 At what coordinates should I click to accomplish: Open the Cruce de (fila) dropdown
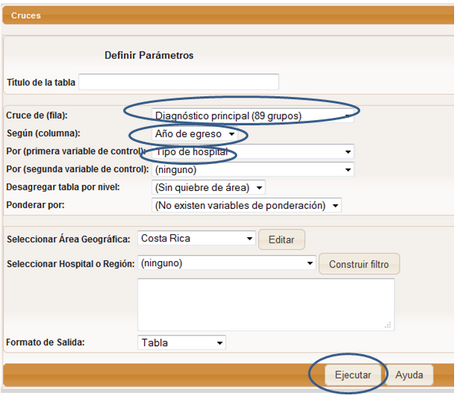pyautogui.click(x=253, y=116)
